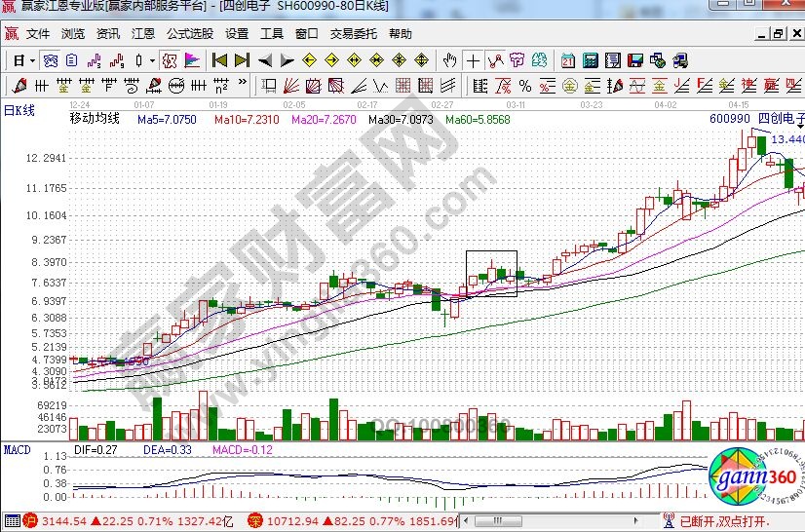This screenshot has height=532, width=805.
Task: Expand the 日 period dropdown arrow
Action: click(32, 60)
